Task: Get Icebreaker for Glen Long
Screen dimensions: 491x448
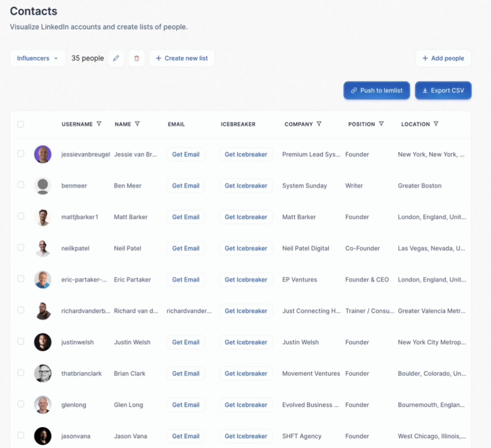Action: (246, 404)
